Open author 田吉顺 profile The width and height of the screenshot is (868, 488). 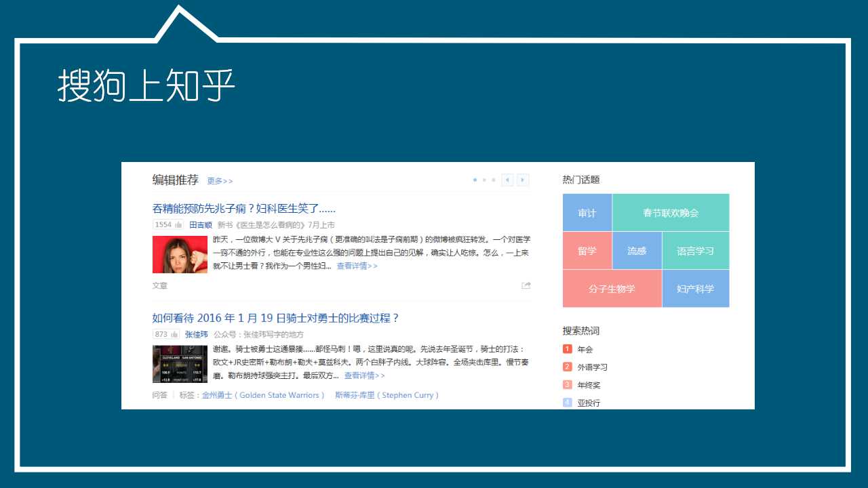(201, 225)
